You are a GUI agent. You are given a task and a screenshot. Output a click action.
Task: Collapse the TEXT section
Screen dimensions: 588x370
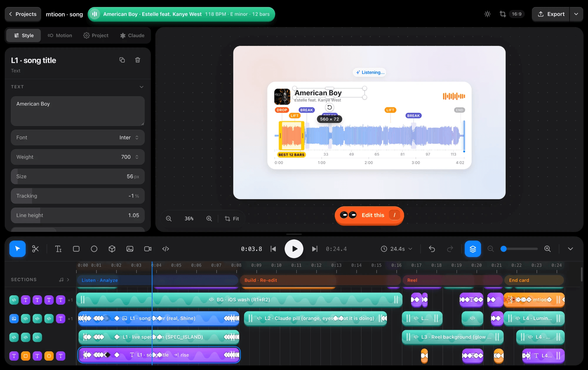tap(141, 87)
